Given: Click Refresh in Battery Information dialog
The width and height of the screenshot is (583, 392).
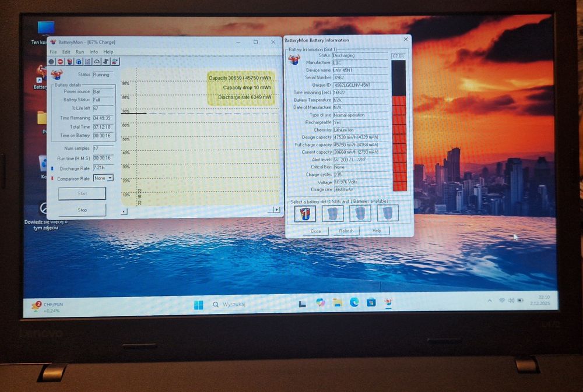Looking at the screenshot, I should click(x=346, y=231).
